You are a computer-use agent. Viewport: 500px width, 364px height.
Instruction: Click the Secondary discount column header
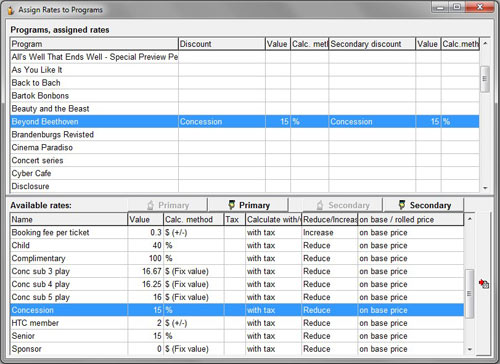click(x=372, y=44)
